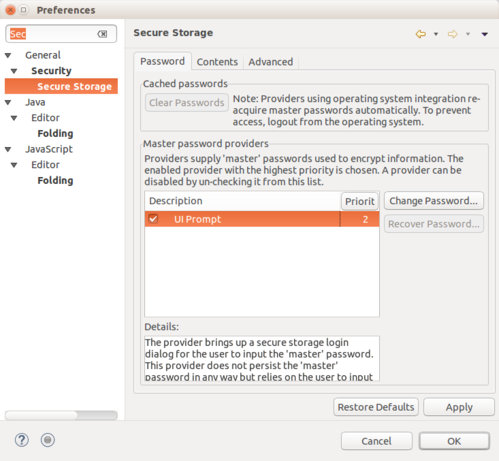Click inside the Details text box

262,359
